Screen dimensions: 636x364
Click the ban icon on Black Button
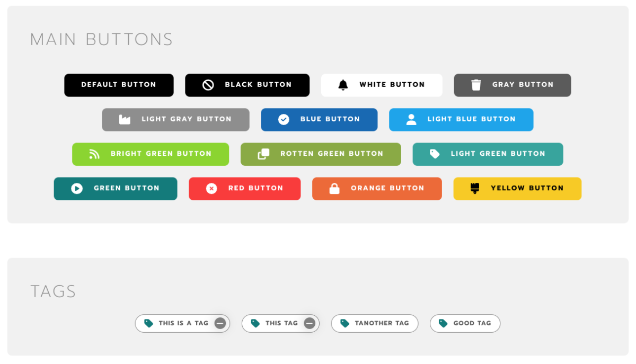(208, 85)
